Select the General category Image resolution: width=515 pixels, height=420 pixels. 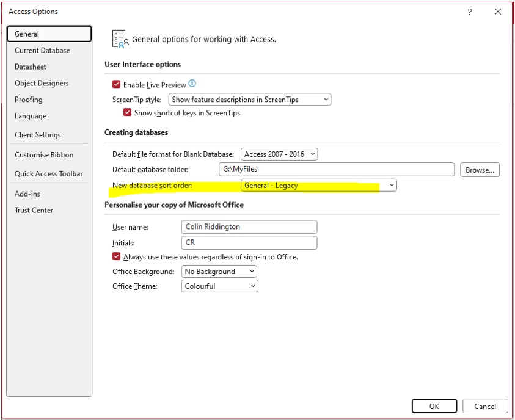tap(49, 34)
